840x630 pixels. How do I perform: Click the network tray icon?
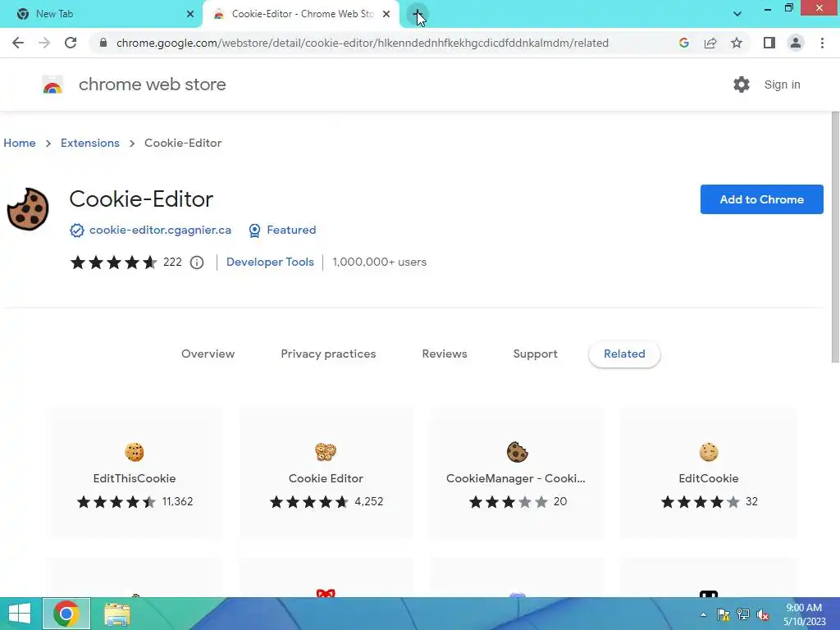[743, 614]
